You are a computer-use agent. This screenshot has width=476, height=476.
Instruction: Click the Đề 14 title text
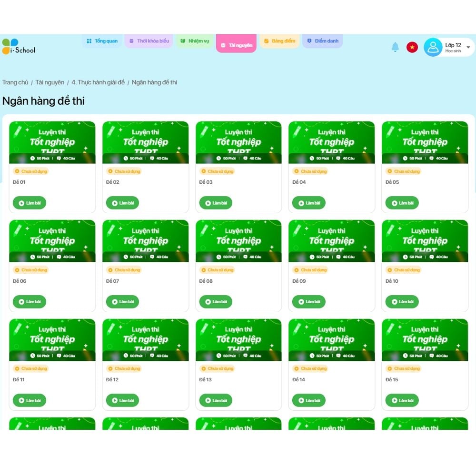click(x=298, y=380)
